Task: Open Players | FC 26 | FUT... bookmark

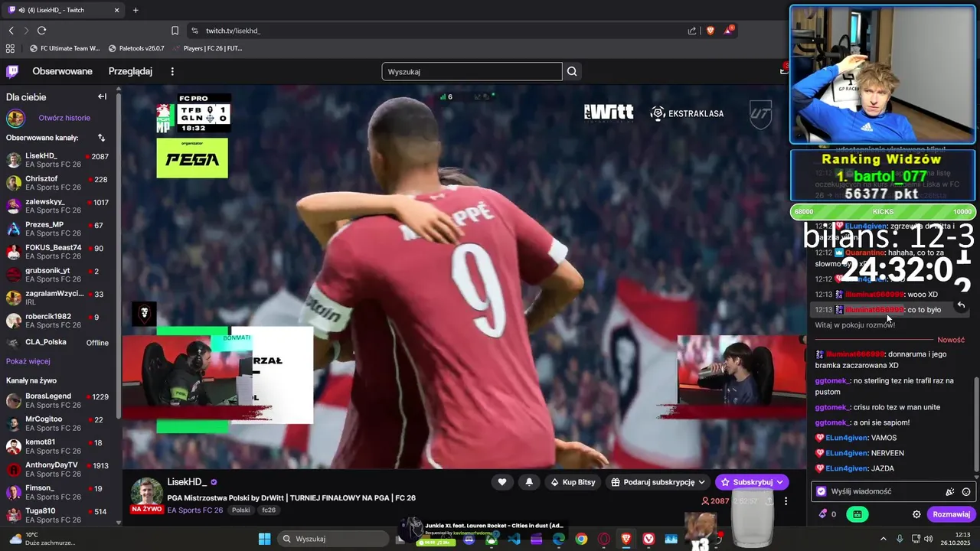Action: 207,48
